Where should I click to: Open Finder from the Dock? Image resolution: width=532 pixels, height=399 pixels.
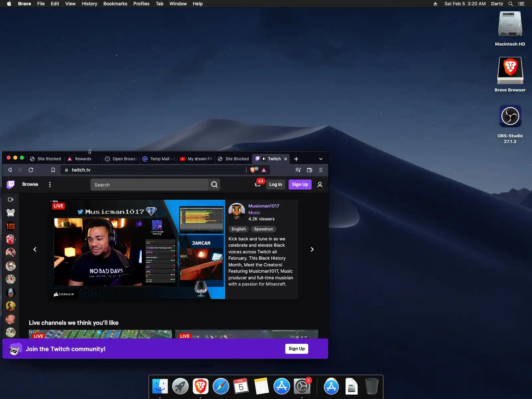click(160, 386)
